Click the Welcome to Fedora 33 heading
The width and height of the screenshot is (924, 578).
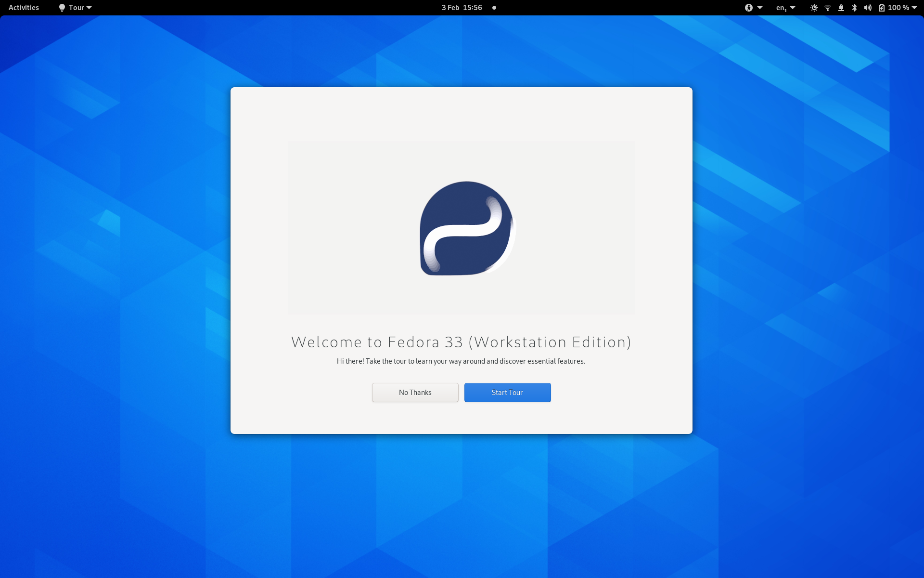tap(462, 342)
